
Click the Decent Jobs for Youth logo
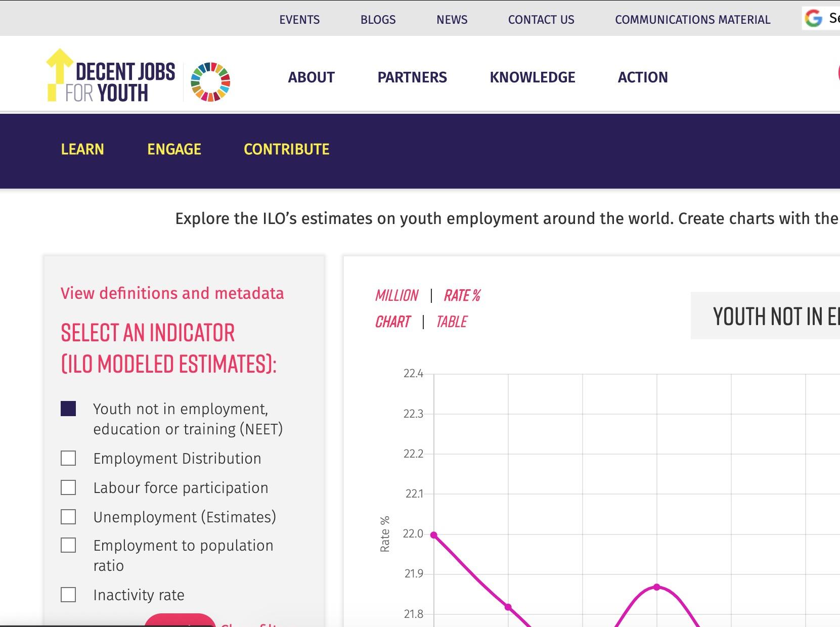111,76
